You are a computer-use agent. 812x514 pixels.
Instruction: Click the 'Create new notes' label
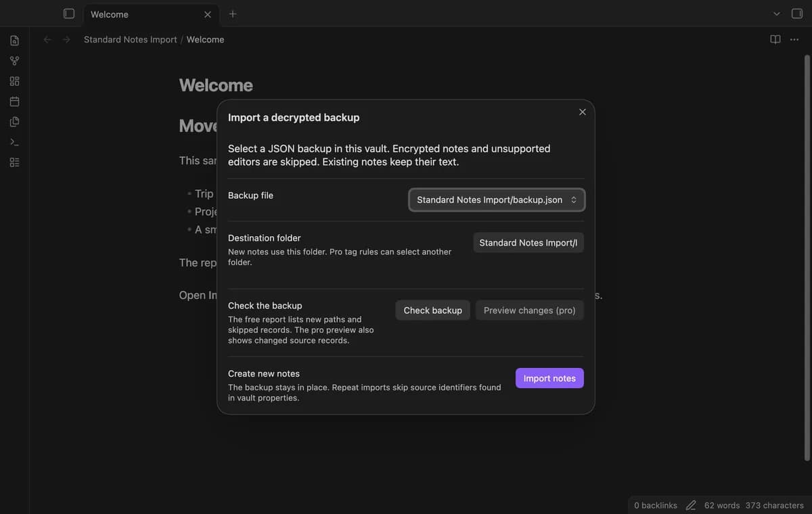[x=264, y=373]
